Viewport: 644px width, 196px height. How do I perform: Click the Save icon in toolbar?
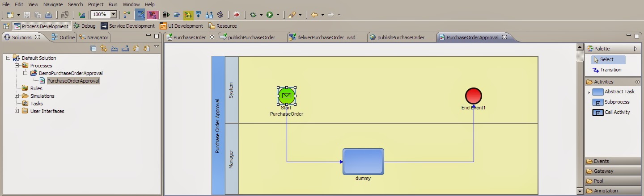click(x=27, y=15)
